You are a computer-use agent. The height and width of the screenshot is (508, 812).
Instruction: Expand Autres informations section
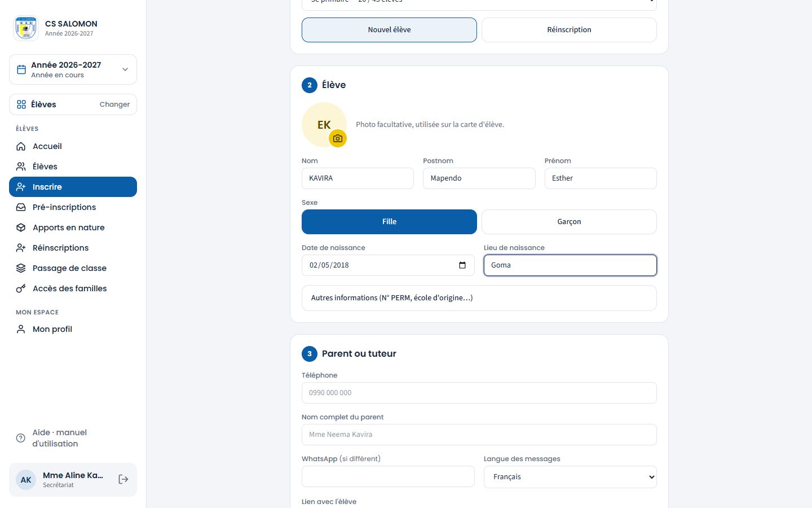click(479, 298)
